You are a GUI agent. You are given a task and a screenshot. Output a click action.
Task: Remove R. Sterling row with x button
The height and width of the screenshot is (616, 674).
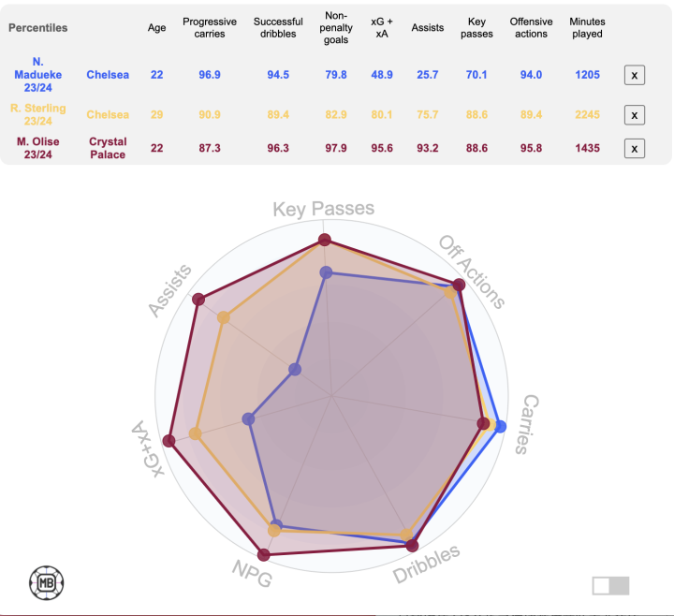click(634, 115)
